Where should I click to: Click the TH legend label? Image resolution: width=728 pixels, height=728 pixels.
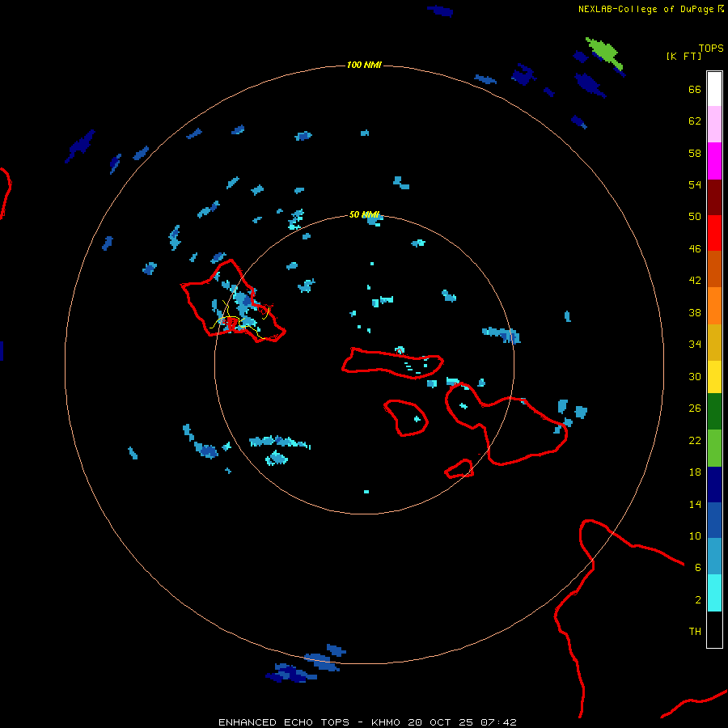695,632
